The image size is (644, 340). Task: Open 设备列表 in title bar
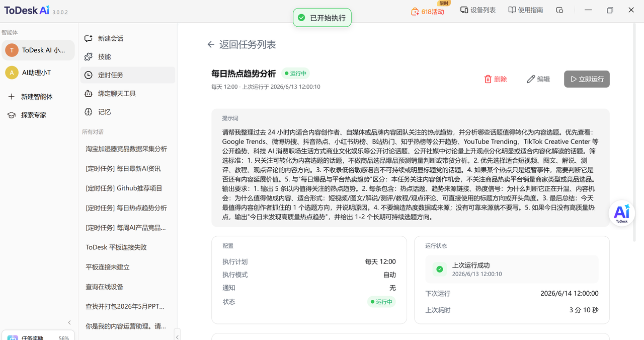[x=478, y=10]
